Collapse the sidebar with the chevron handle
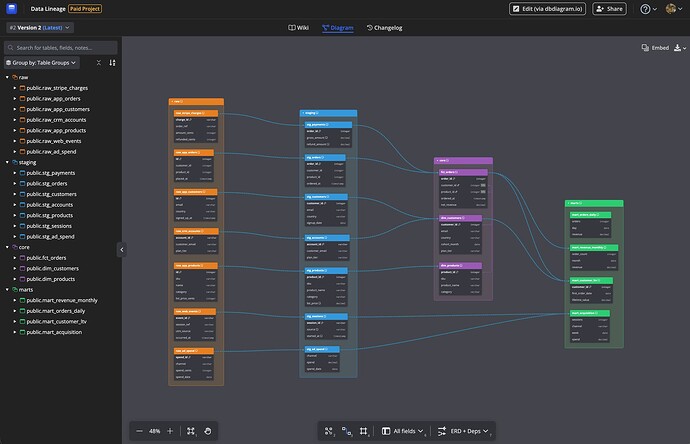The height and width of the screenshot is (444, 690). click(x=122, y=250)
